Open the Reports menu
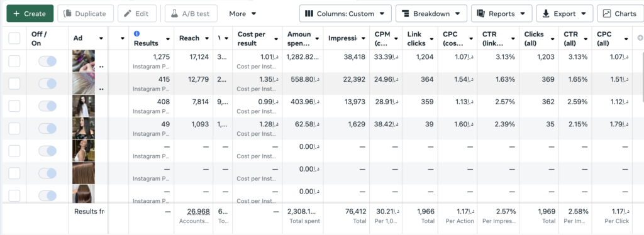Viewport: 644px width, 235px height. click(501, 14)
